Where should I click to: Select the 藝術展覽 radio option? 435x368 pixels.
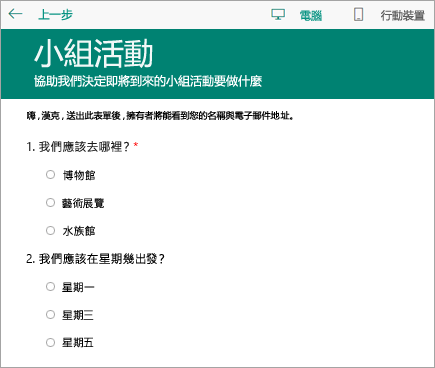(x=50, y=202)
